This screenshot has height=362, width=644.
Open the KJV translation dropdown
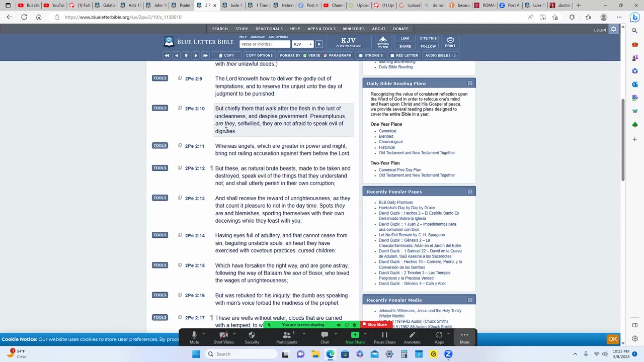point(303,44)
